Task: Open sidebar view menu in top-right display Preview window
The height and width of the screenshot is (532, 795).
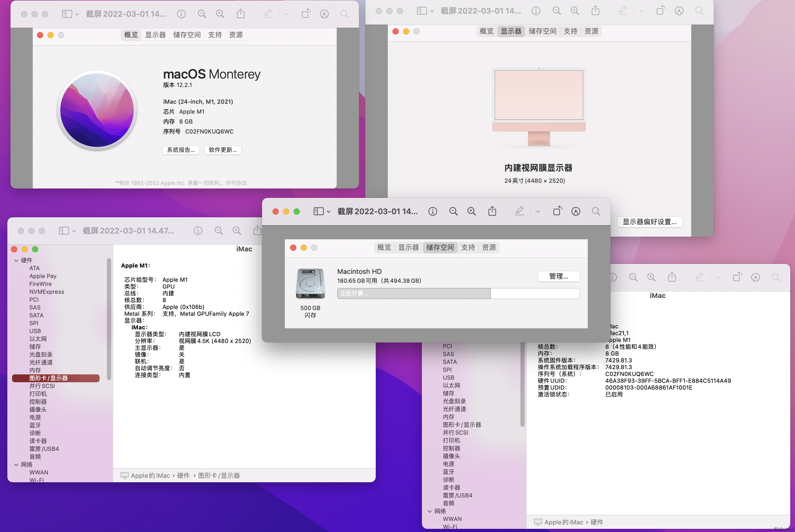Action: coord(425,11)
